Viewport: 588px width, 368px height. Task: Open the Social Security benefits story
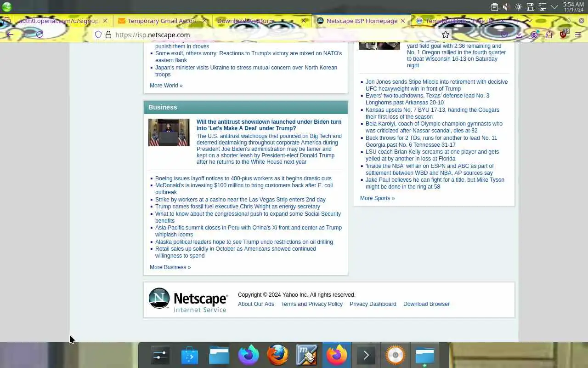[x=248, y=217]
